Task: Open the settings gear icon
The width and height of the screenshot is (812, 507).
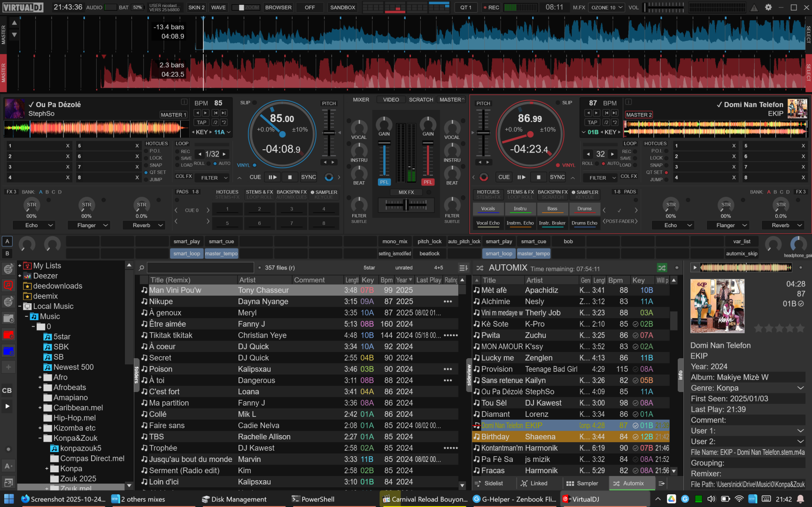Action: pyautogui.click(x=768, y=8)
